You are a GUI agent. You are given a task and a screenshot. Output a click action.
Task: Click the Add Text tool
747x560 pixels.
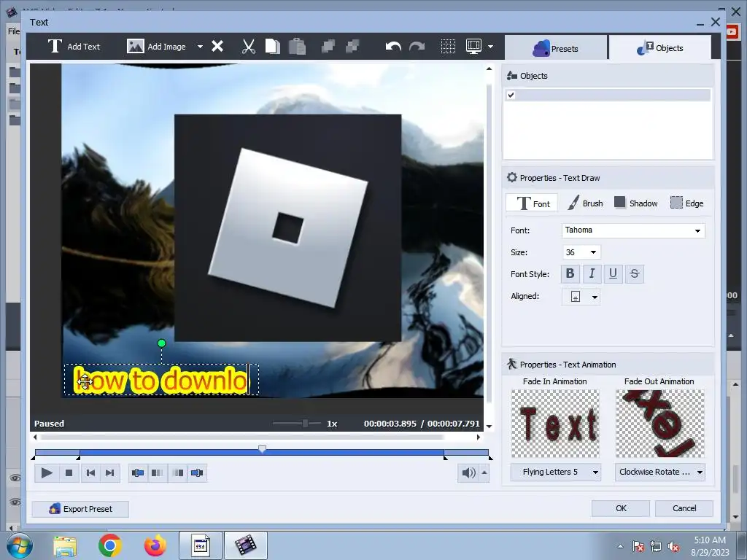click(74, 47)
